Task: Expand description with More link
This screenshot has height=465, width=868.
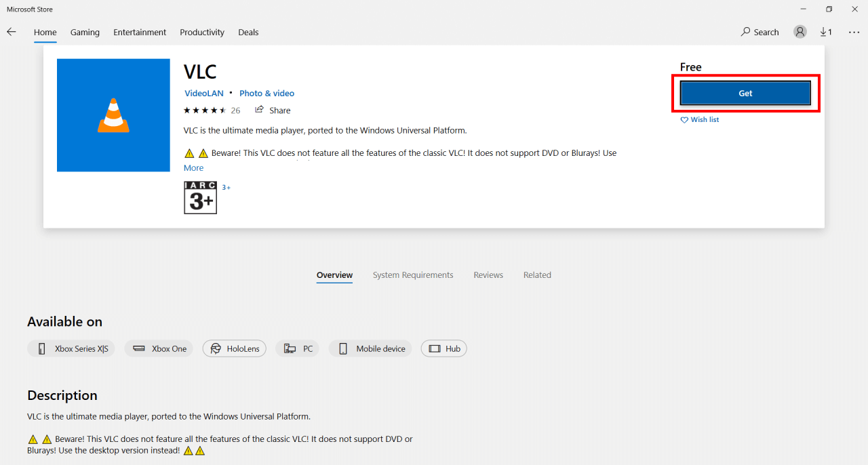Action: click(193, 168)
